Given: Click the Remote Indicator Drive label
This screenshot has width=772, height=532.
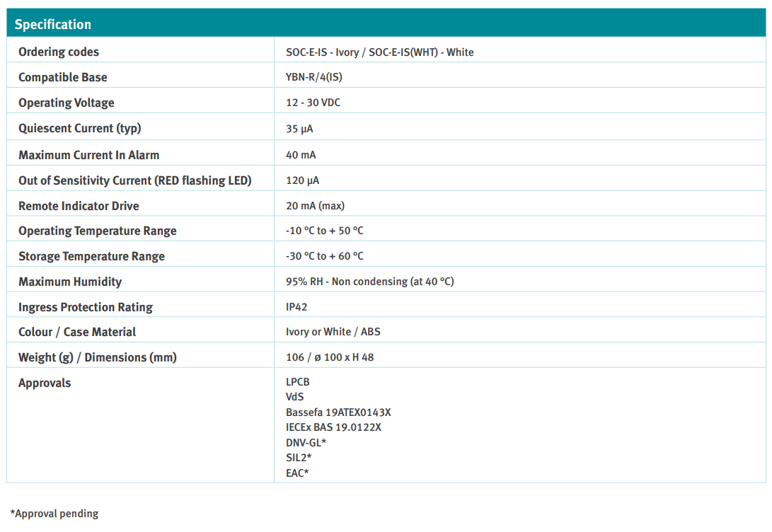Looking at the screenshot, I should (79, 206).
